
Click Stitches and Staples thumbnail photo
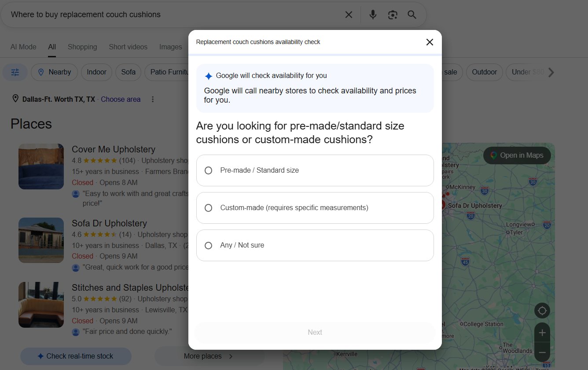pos(41,305)
